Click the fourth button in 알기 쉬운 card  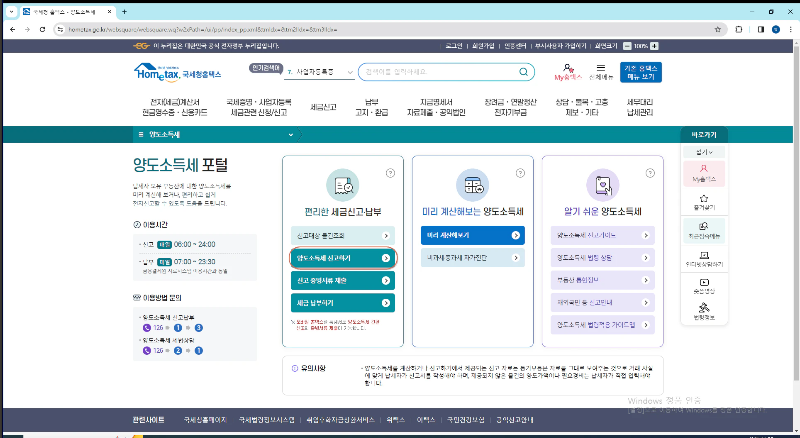click(x=603, y=303)
